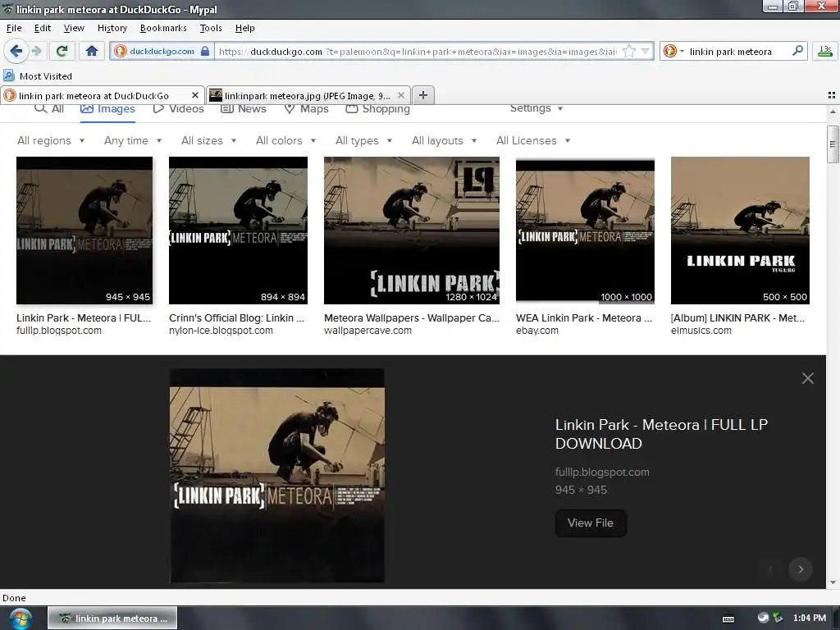This screenshot has height=630, width=840.
Task: Open the File menu
Action: [x=14, y=28]
